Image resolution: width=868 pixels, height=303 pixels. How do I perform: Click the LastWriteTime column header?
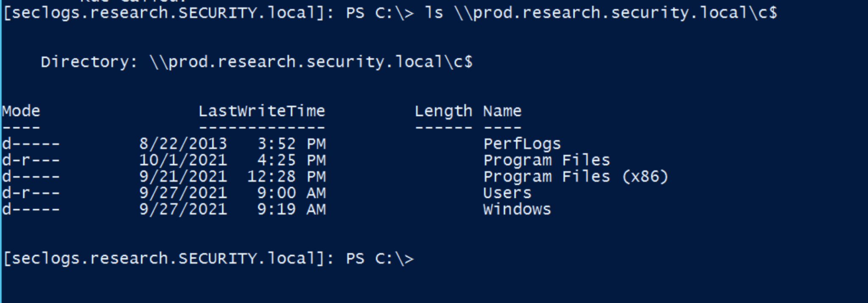pos(261,111)
